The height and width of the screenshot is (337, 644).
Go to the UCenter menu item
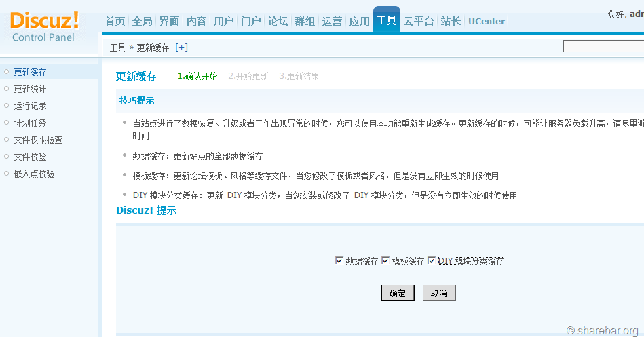pos(487,21)
